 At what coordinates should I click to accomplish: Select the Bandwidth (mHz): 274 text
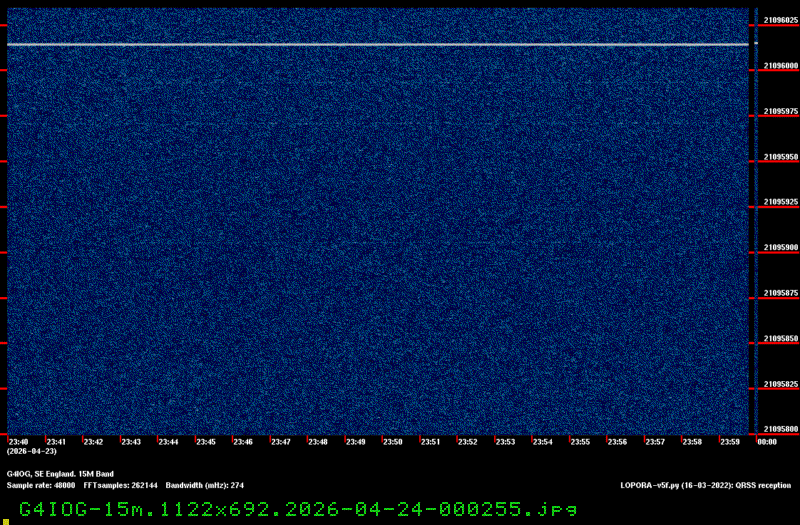[205, 485]
